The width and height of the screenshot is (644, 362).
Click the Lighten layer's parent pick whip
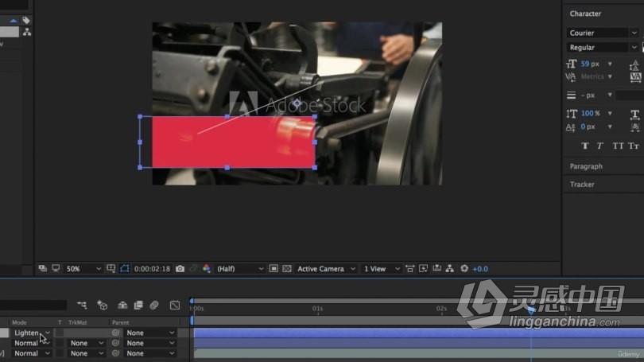click(x=116, y=333)
